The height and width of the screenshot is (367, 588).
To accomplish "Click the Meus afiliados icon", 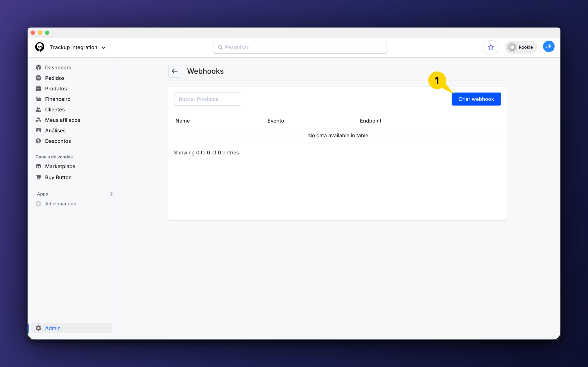I will 38,120.
